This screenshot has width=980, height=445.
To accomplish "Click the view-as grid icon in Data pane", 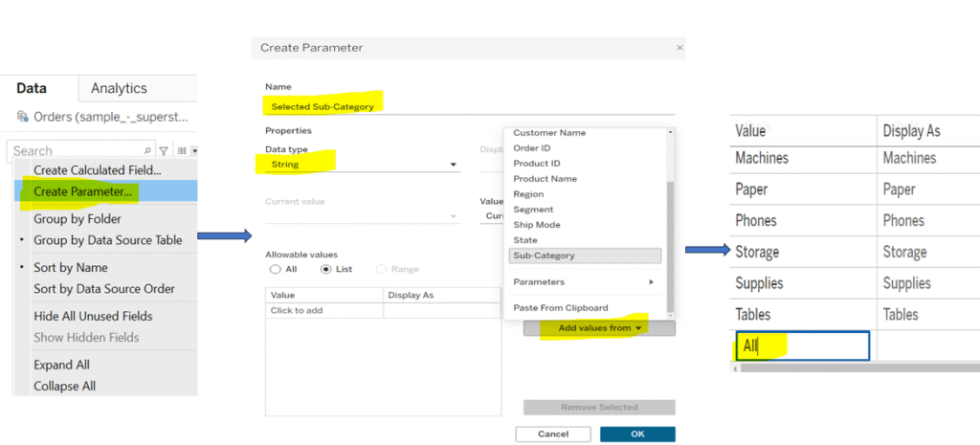I will [x=181, y=151].
